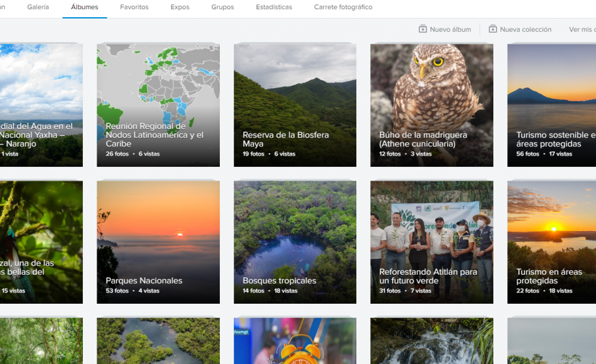Click the Ver mis link
This screenshot has height=364, width=596.
[x=582, y=29]
